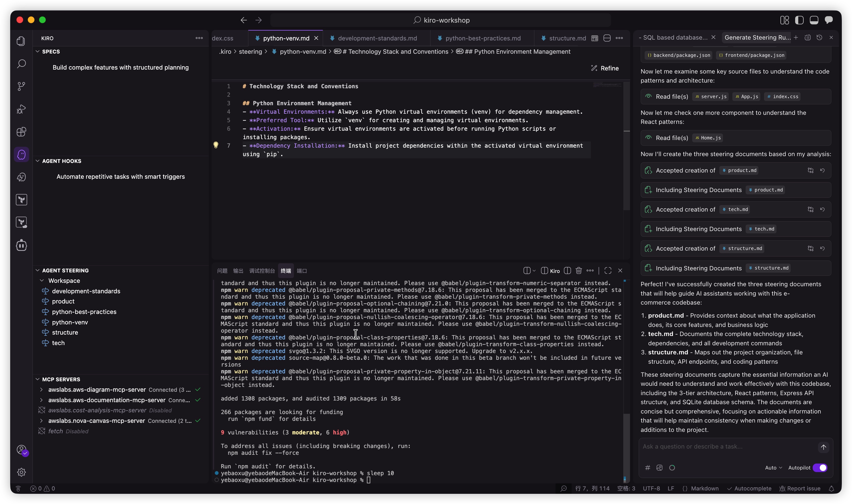This screenshot has height=504, width=852.
Task: Open the Search view in activity bar
Action: (21, 64)
